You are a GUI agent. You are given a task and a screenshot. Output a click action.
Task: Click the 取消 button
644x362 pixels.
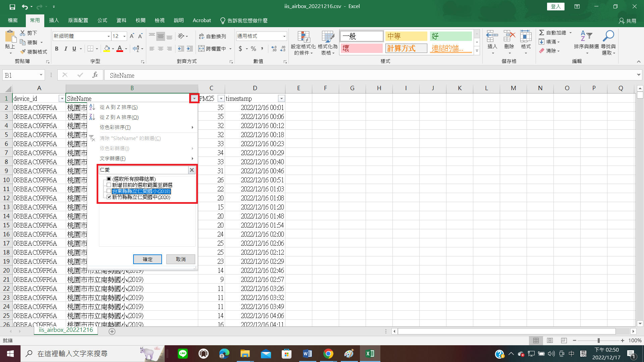click(180, 259)
